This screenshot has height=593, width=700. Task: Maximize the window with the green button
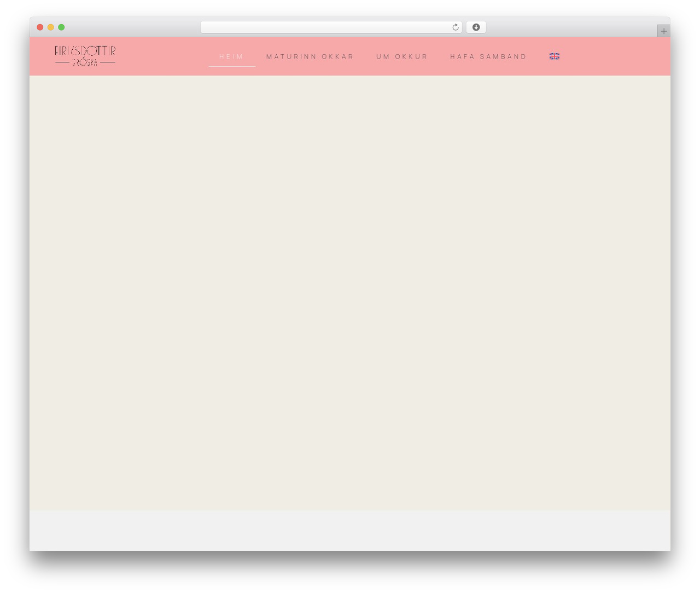[61, 27]
